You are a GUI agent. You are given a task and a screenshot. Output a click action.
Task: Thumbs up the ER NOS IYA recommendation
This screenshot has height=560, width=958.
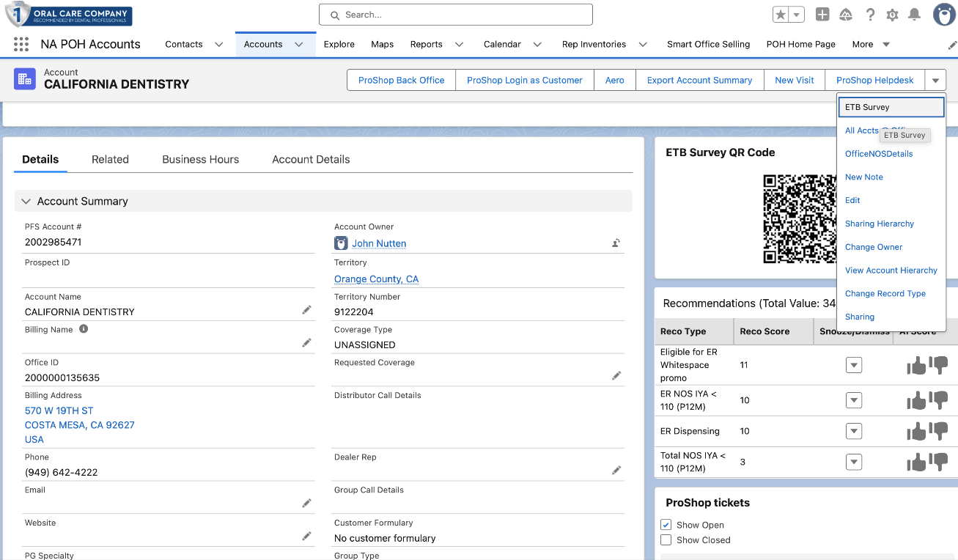pyautogui.click(x=916, y=400)
